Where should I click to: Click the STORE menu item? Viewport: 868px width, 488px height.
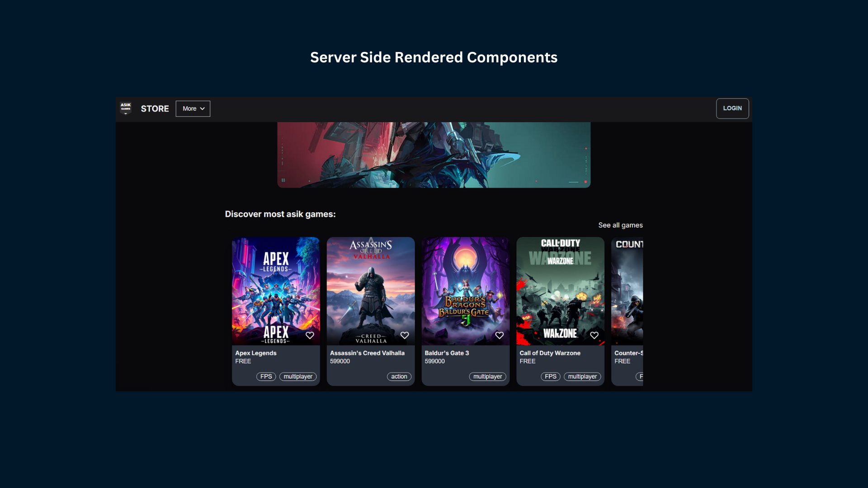tap(155, 108)
